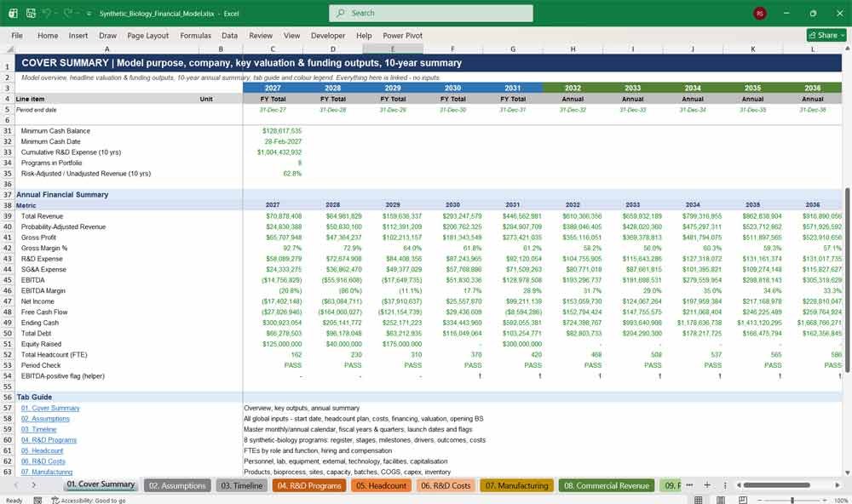The height and width of the screenshot is (504, 852).
Task: Switch to 04. R&D Programs sheet tab
Action: point(309,485)
